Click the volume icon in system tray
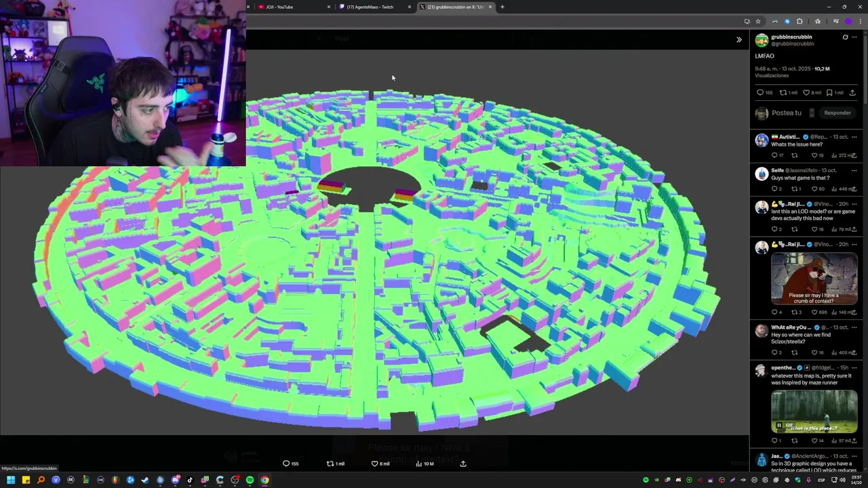The image size is (868, 488). coord(842,480)
